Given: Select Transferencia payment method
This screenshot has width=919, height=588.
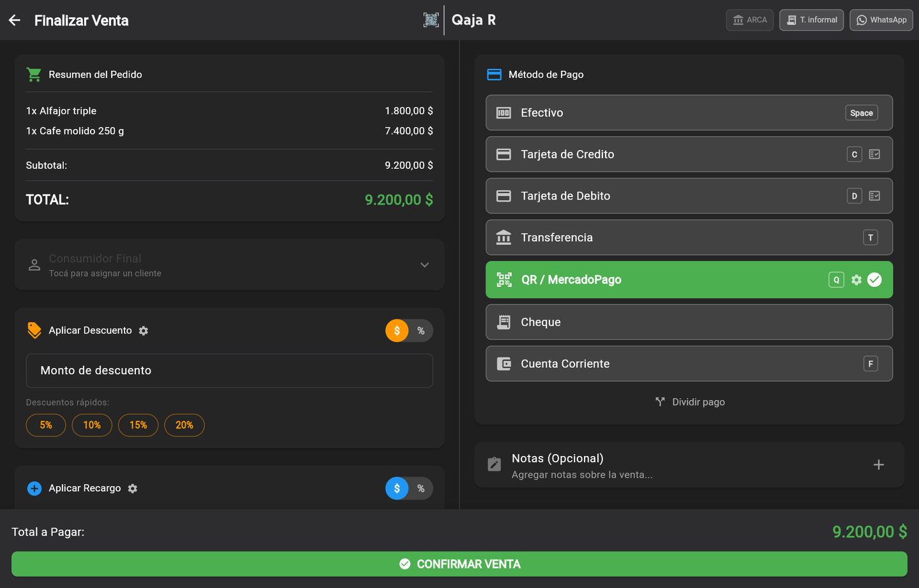Looking at the screenshot, I should pyautogui.click(x=689, y=237).
